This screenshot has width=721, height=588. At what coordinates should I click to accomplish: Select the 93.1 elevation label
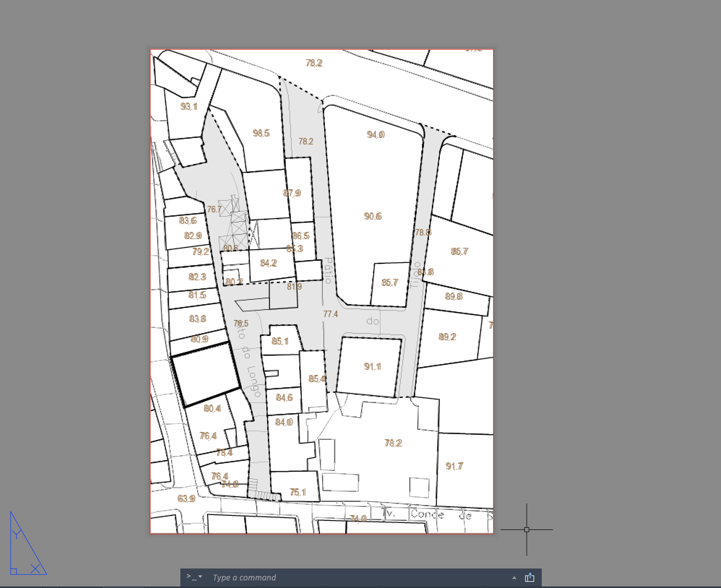tap(189, 107)
